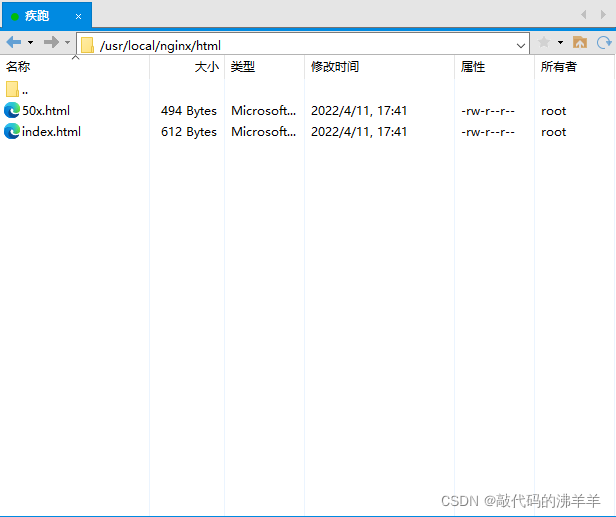Expand the path history dropdown chevron

521,46
